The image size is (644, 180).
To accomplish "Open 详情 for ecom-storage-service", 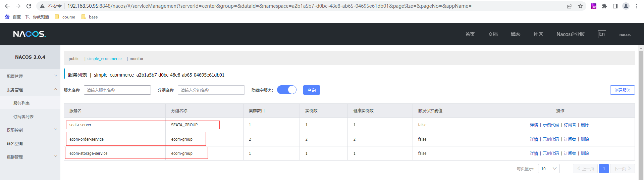I will pos(534,153).
